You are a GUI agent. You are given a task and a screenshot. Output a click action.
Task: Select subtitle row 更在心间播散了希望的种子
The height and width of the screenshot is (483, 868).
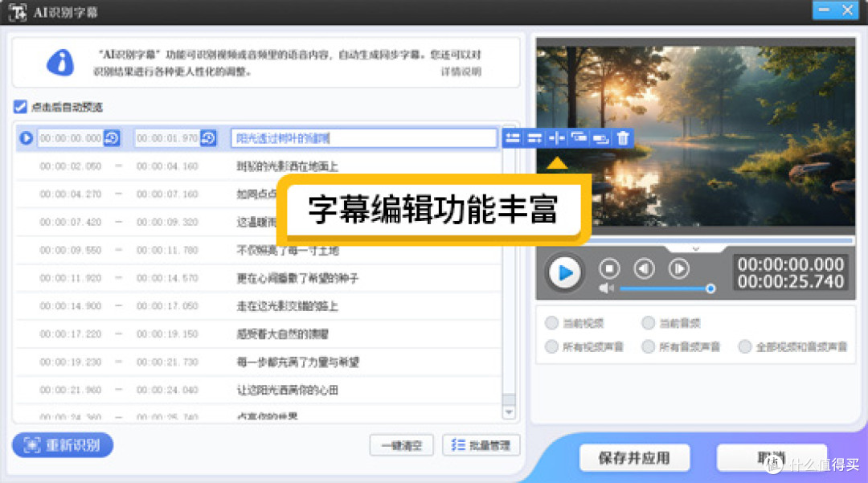pos(259,278)
